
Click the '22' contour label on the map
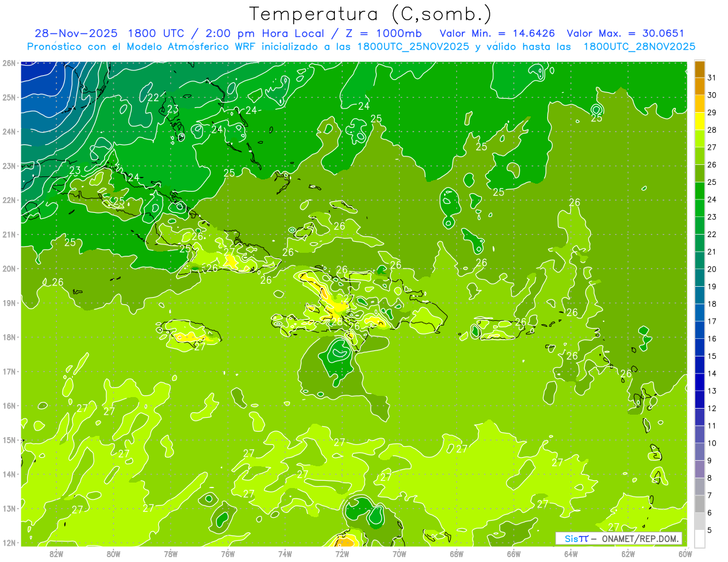153,98
